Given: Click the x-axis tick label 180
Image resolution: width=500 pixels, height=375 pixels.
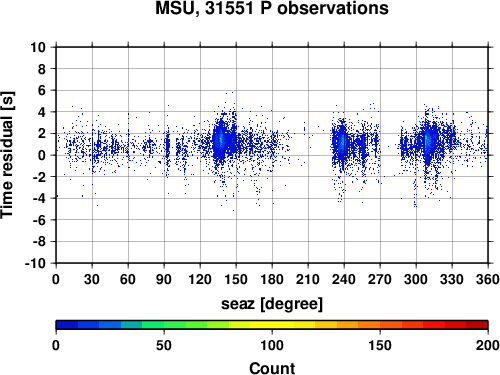Looking at the screenshot, I should pyautogui.click(x=272, y=279).
